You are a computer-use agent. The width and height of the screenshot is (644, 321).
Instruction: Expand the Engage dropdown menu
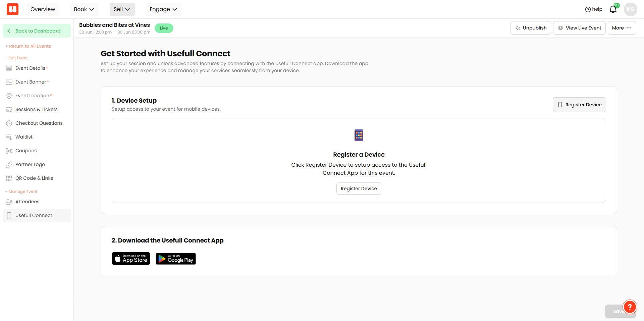(x=164, y=9)
